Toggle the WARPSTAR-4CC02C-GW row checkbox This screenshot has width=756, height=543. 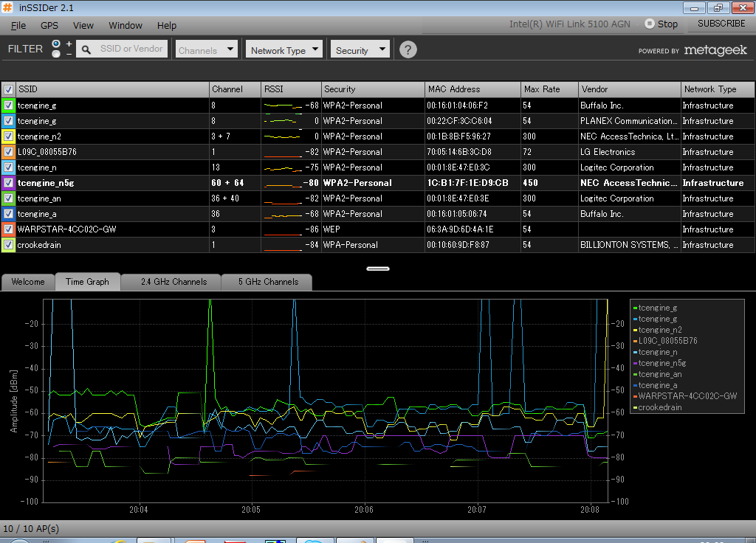8,229
